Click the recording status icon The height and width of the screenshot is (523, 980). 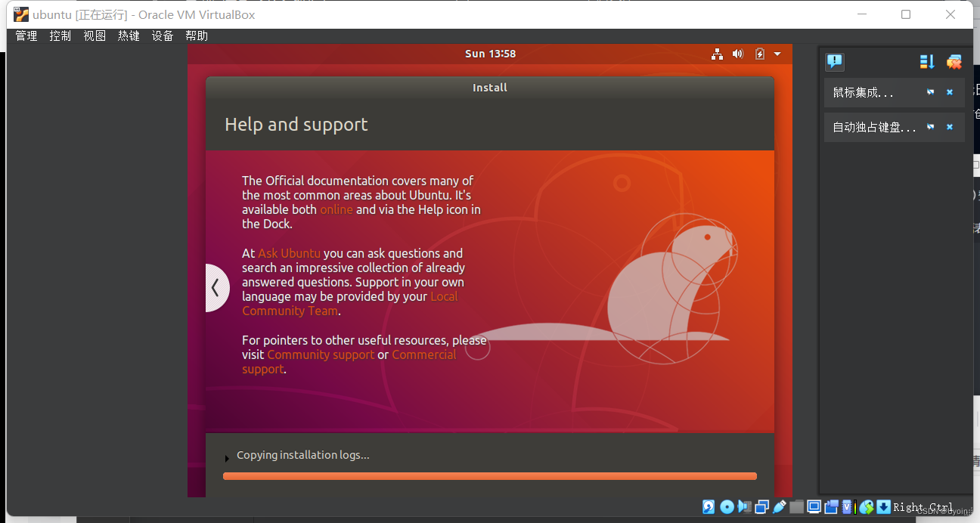point(832,506)
